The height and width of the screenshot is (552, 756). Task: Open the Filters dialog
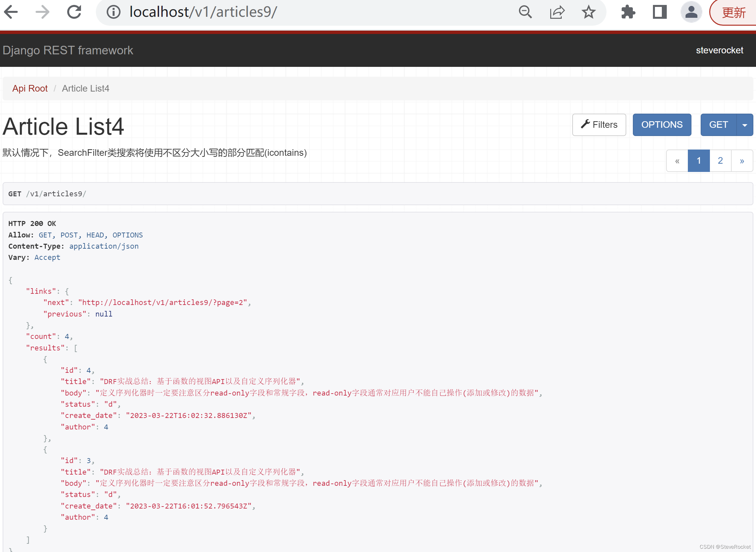pos(599,125)
